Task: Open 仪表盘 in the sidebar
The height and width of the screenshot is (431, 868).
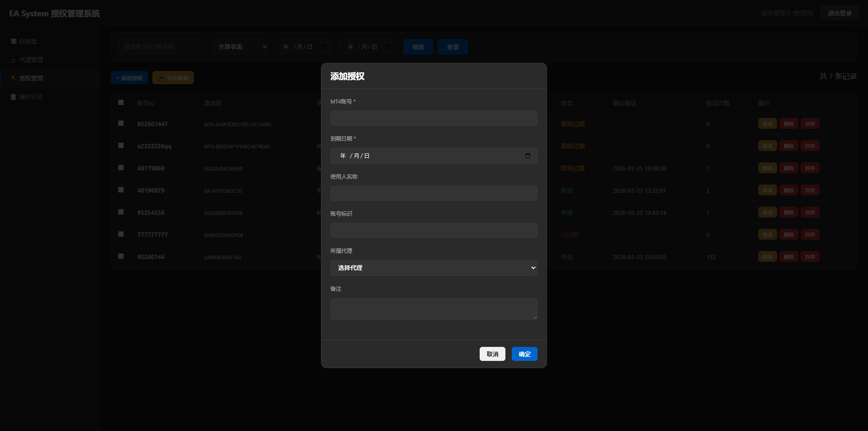Action: (x=50, y=42)
